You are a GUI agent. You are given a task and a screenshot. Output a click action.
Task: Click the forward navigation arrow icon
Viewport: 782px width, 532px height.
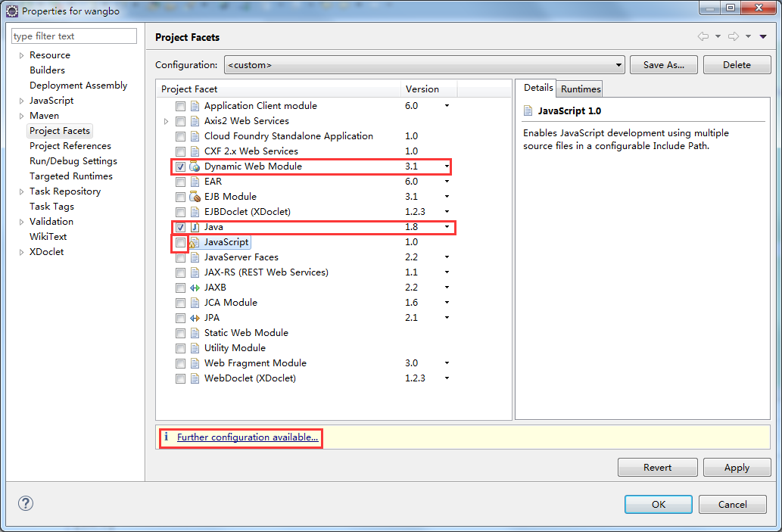click(x=733, y=37)
